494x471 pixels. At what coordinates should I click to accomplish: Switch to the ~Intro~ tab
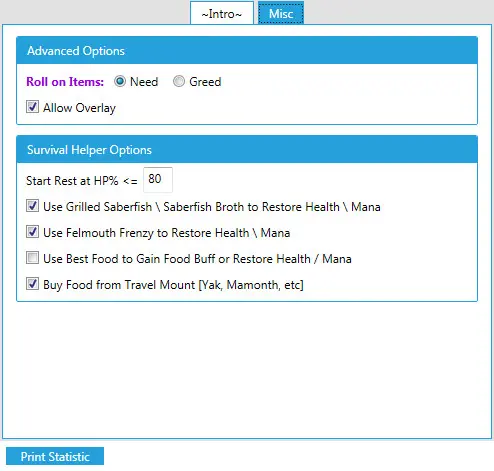(x=222, y=13)
